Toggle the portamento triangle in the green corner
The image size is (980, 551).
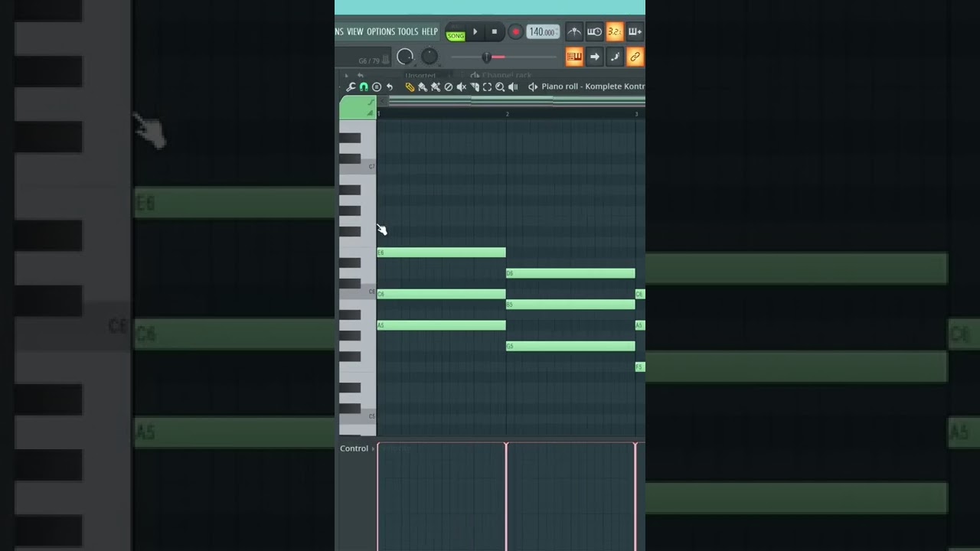point(371,113)
